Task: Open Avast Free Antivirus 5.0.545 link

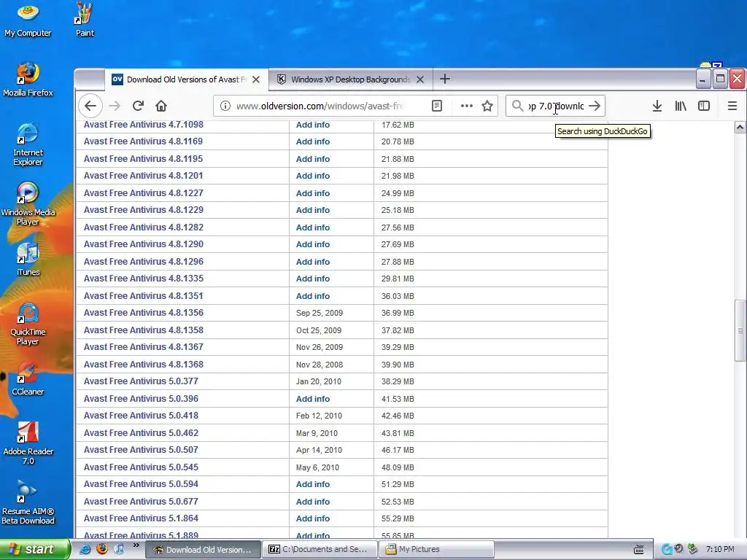Action: click(141, 467)
